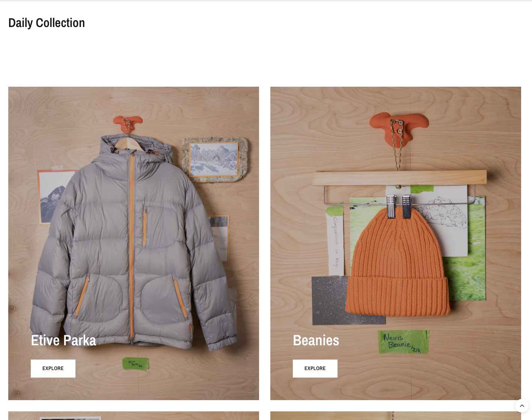Click the green Nevis Beanie '24 label

tap(404, 342)
